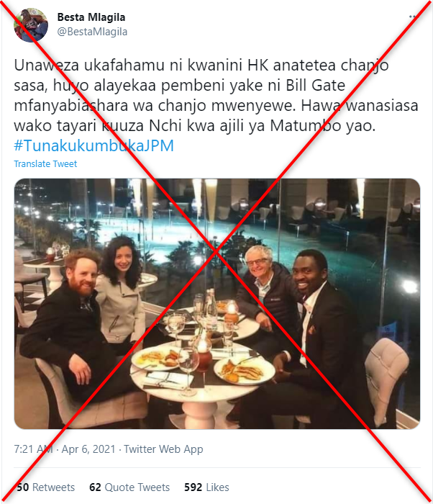Open the #TunakukumbukaJPM hashtag

(94, 145)
